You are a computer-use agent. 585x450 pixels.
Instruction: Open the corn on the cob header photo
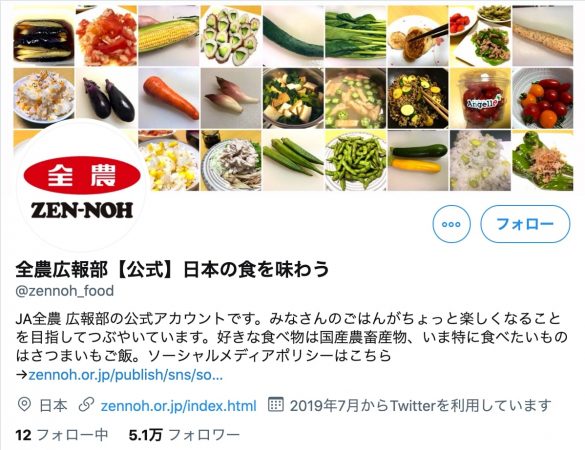(169, 36)
